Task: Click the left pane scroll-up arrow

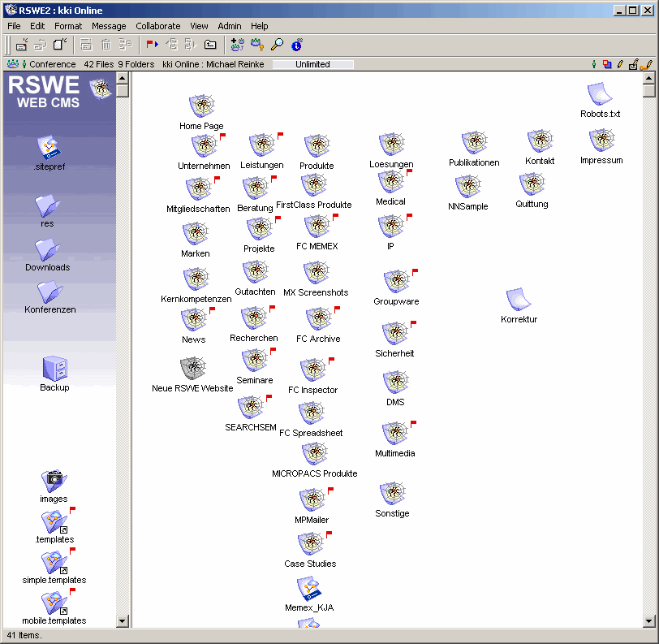Action: click(123, 78)
